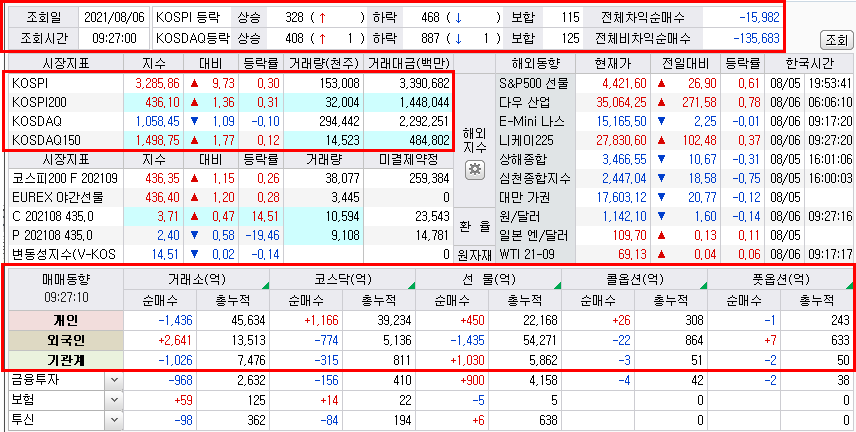Open the 해외지수 settings gear icon
Image resolution: width=856 pixels, height=432 pixels.
click(474, 170)
